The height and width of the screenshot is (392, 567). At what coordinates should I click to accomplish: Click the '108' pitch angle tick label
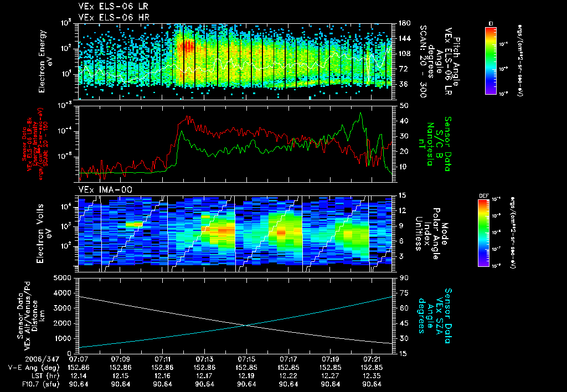[405, 54]
